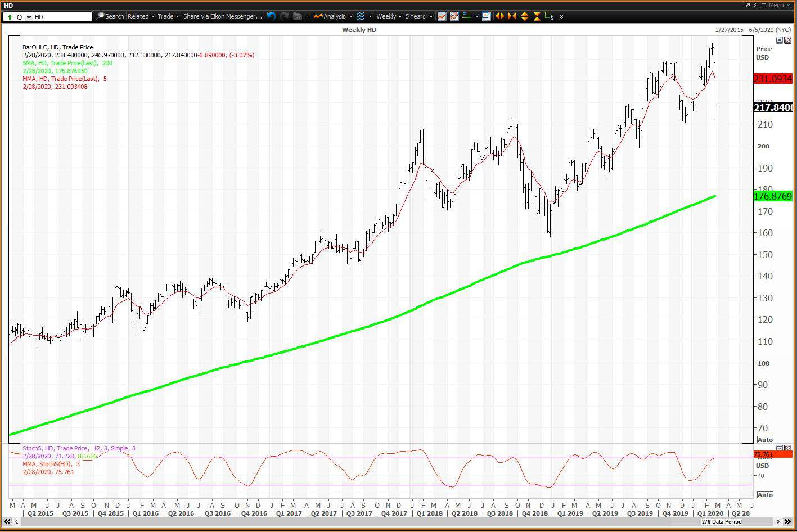Click the Redo arrow icon
Screen dimensions: 797x532
[x=284, y=16]
